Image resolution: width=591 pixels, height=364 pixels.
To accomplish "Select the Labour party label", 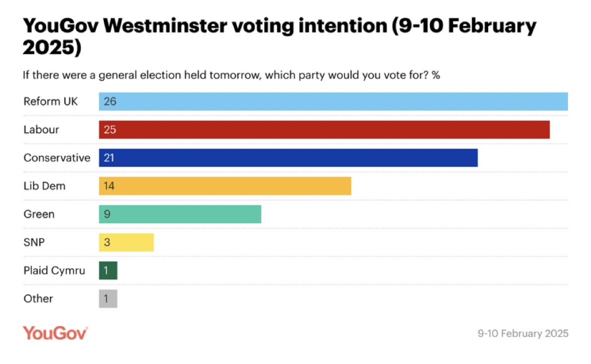I will 41,130.
